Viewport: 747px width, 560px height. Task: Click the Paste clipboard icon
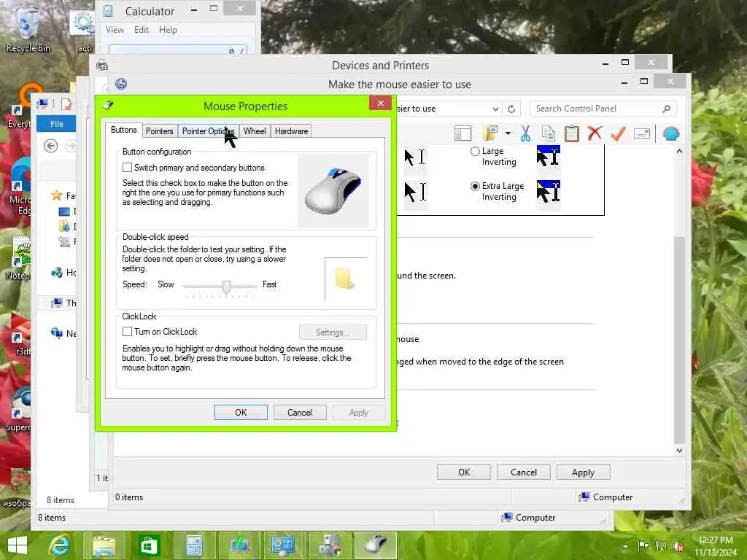pyautogui.click(x=572, y=134)
